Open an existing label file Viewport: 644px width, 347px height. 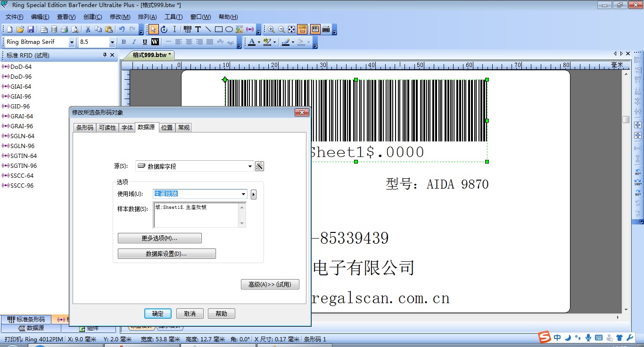click(20, 29)
